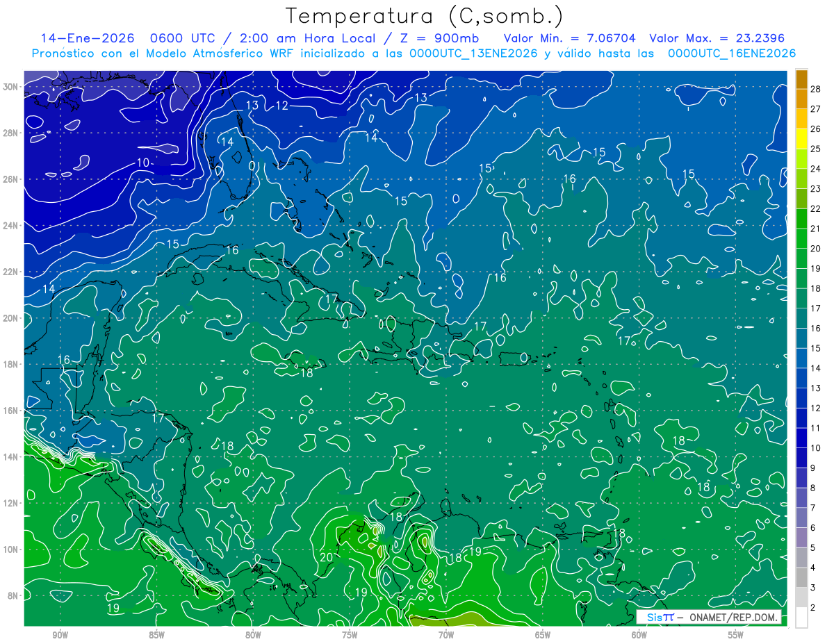Click the 8N latitude axis label
This screenshot has width=834, height=644.
(x=14, y=595)
